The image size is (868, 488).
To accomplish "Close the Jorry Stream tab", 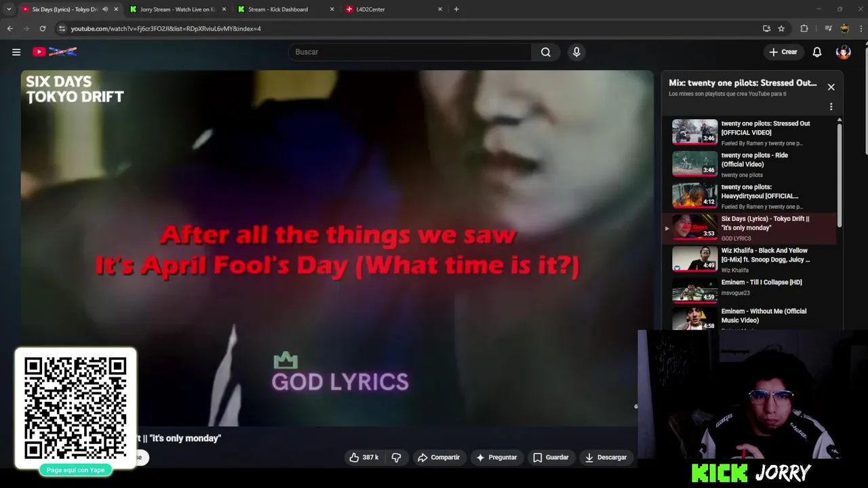I will pyautogui.click(x=224, y=9).
